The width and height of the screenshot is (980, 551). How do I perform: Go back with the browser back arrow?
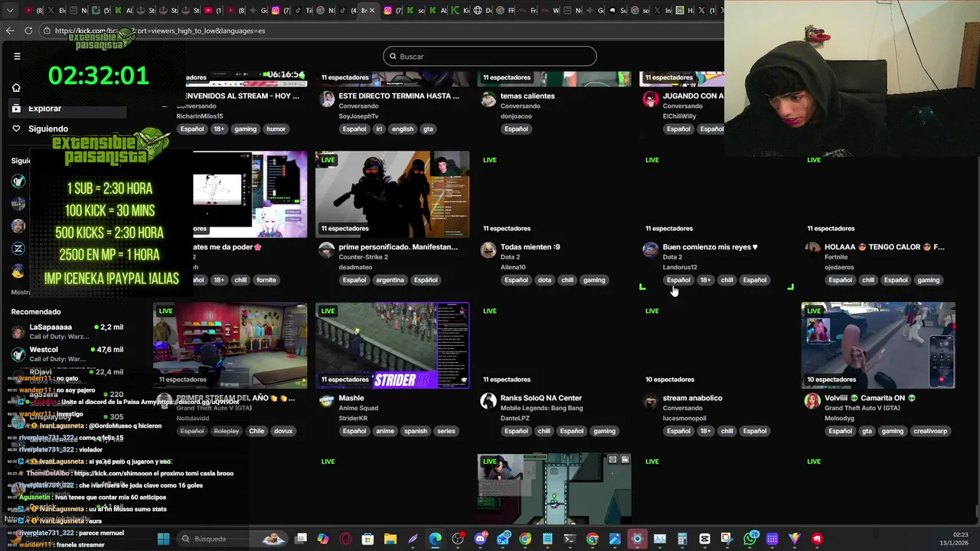point(10,31)
